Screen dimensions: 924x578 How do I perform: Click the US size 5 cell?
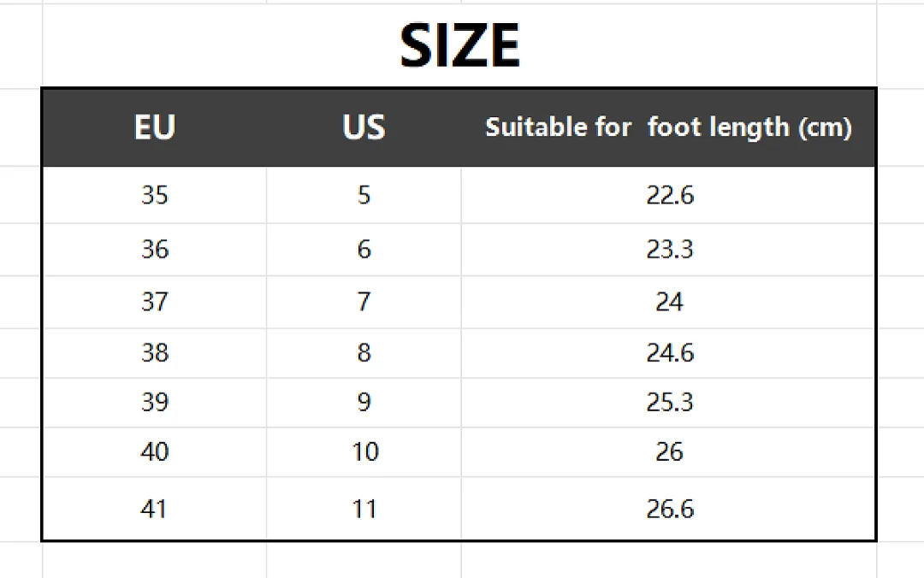coord(364,195)
